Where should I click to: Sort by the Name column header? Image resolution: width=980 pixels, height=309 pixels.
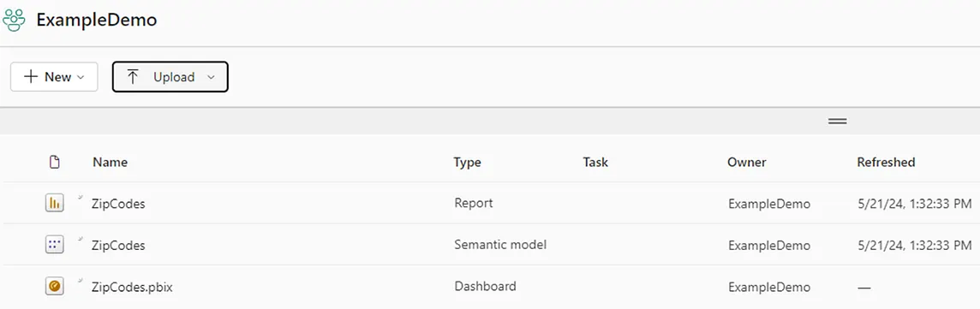point(110,163)
